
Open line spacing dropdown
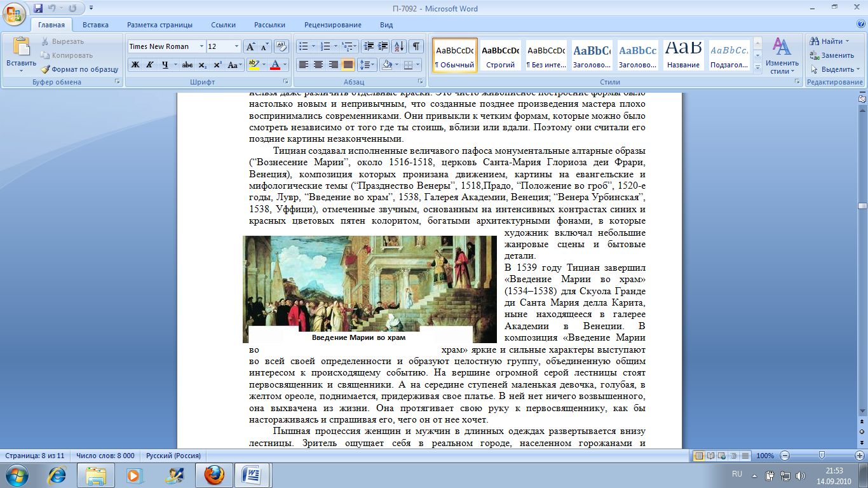[367, 65]
